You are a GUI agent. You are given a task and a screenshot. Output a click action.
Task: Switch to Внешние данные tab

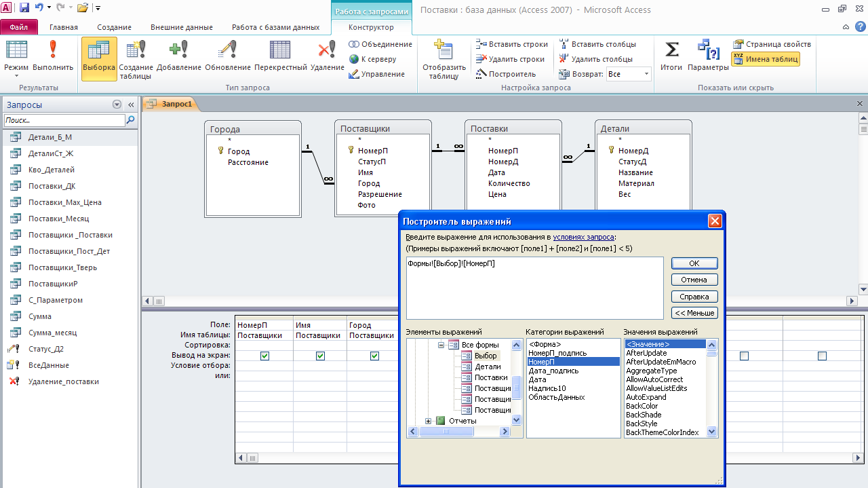point(181,27)
